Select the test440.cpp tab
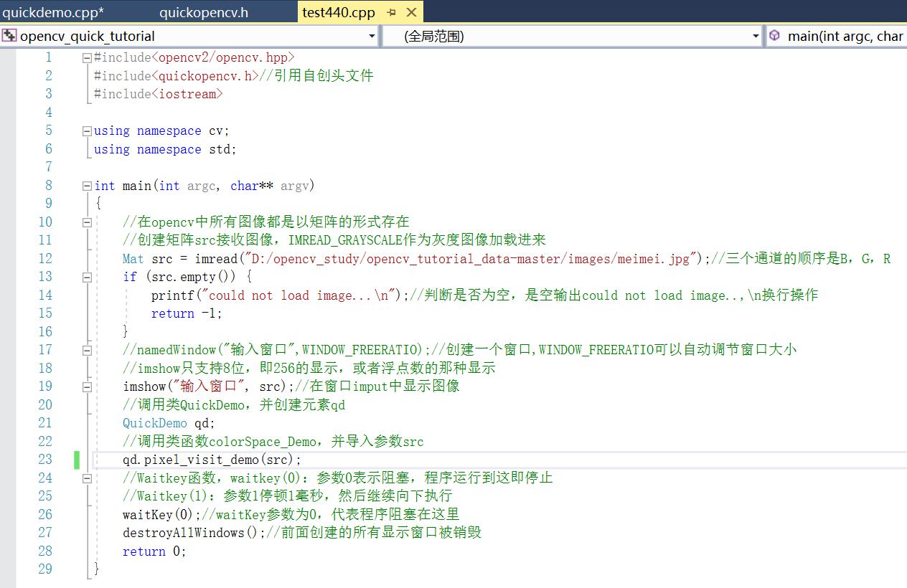This screenshot has height=588, width=907. [x=338, y=12]
